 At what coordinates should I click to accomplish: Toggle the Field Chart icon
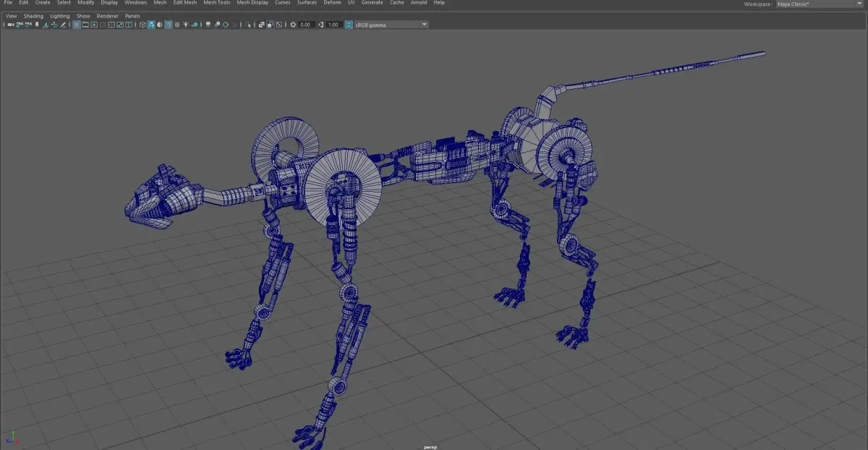[111, 25]
